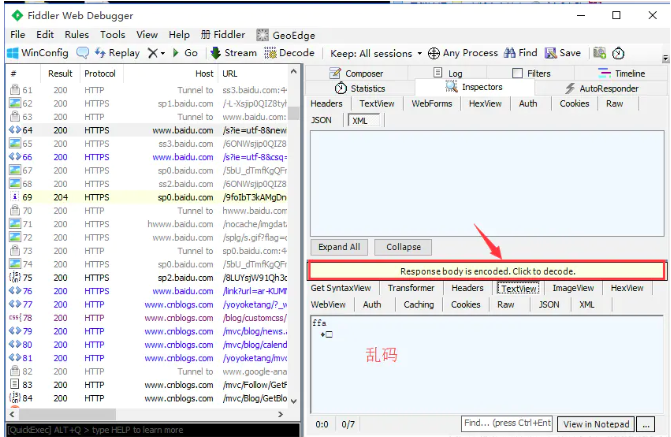Select the Caching tab

[x=419, y=305]
